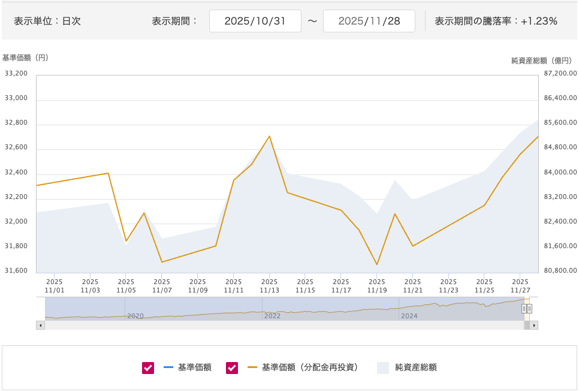Image resolution: width=579 pixels, height=392 pixels.
Task: Select the 2024 marker in the navigator
Action: pyautogui.click(x=409, y=315)
